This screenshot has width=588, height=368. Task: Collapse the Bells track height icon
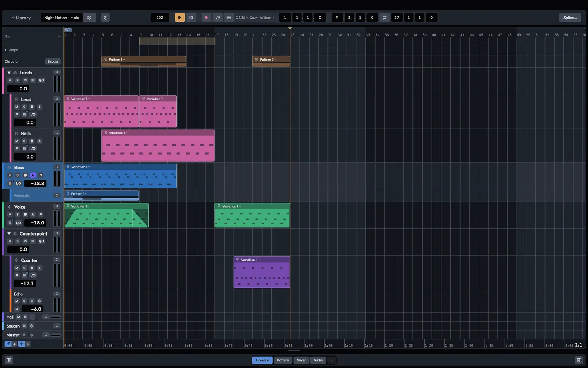(x=57, y=133)
